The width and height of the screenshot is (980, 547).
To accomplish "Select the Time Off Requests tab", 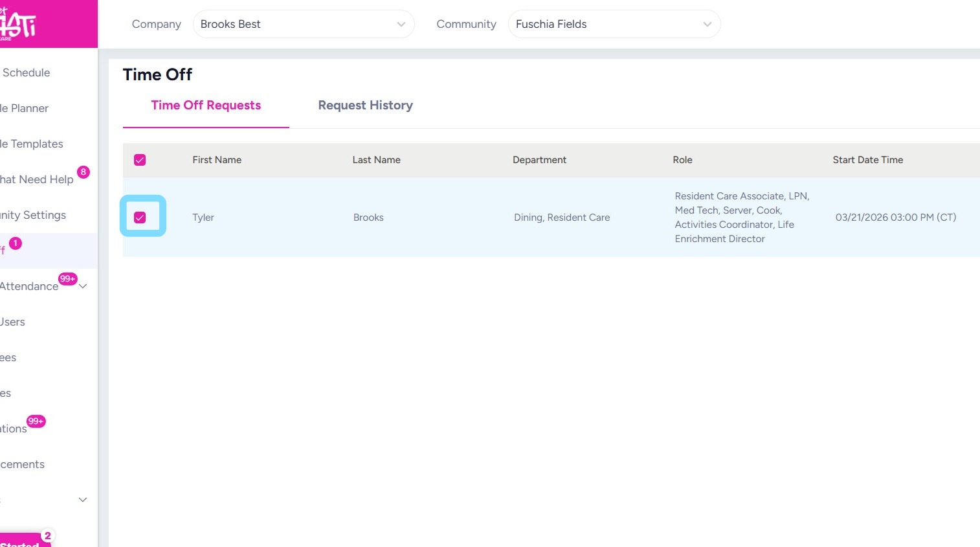I will pyautogui.click(x=206, y=106).
